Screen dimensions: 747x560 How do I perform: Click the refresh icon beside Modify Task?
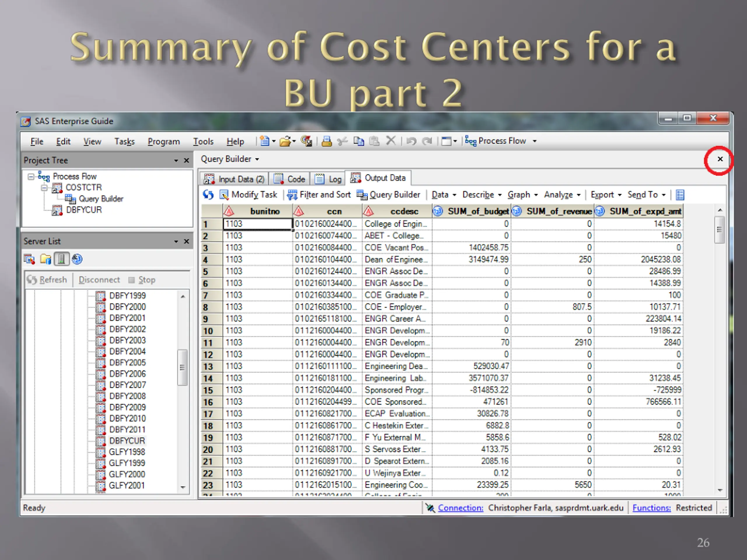click(x=208, y=195)
